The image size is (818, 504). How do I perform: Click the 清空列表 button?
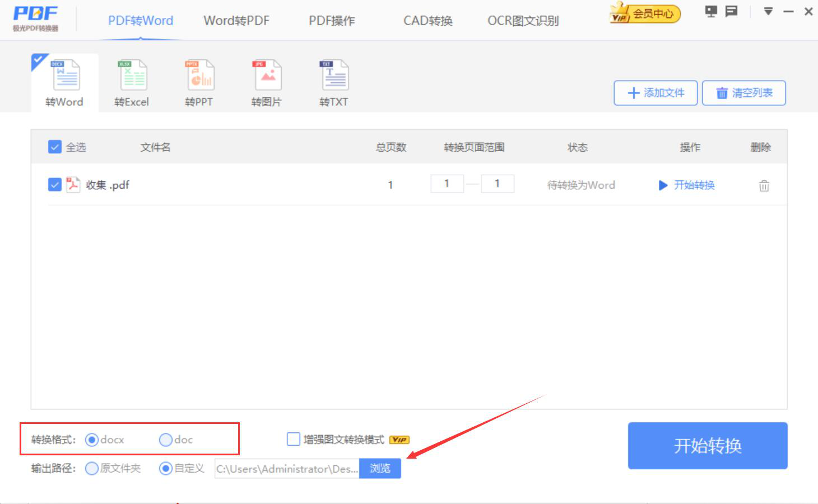point(744,93)
